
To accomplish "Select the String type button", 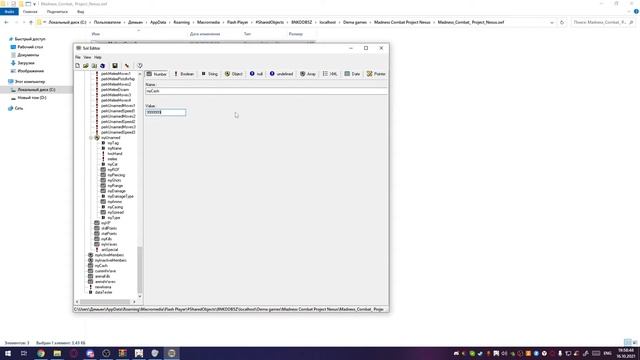I will tap(210, 74).
